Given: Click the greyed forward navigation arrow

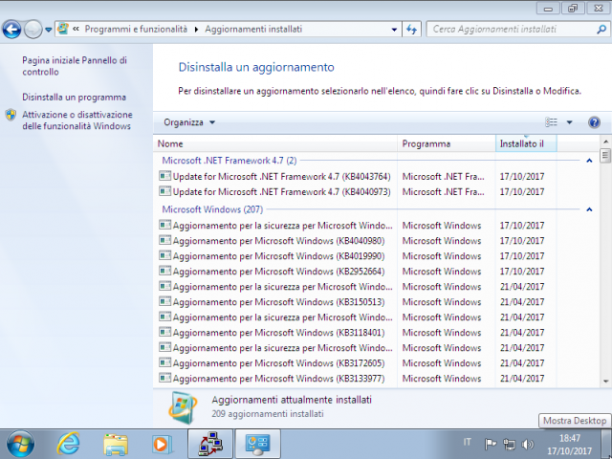Looking at the screenshot, I should click(33, 29).
